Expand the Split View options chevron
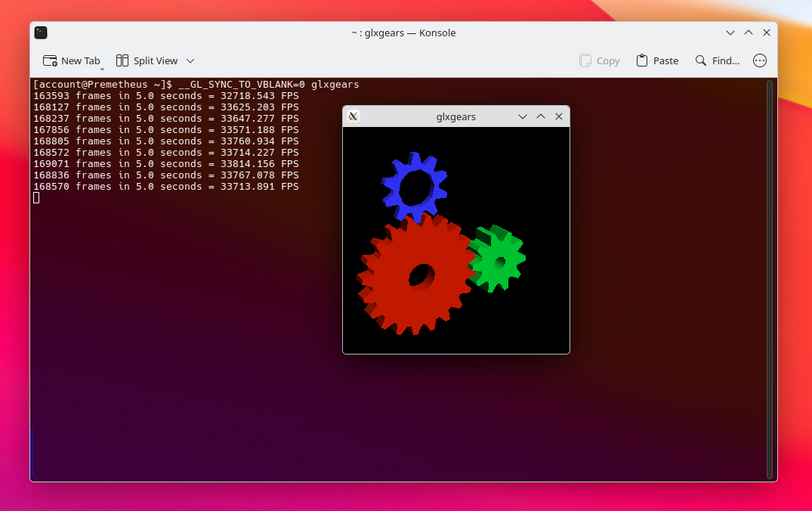This screenshot has width=812, height=511. click(x=190, y=60)
